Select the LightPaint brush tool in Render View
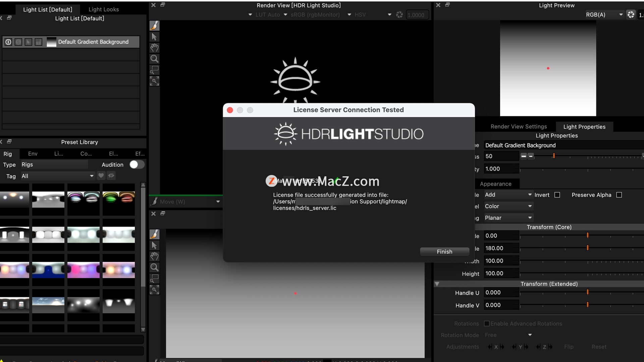The height and width of the screenshot is (362, 644). tap(154, 26)
